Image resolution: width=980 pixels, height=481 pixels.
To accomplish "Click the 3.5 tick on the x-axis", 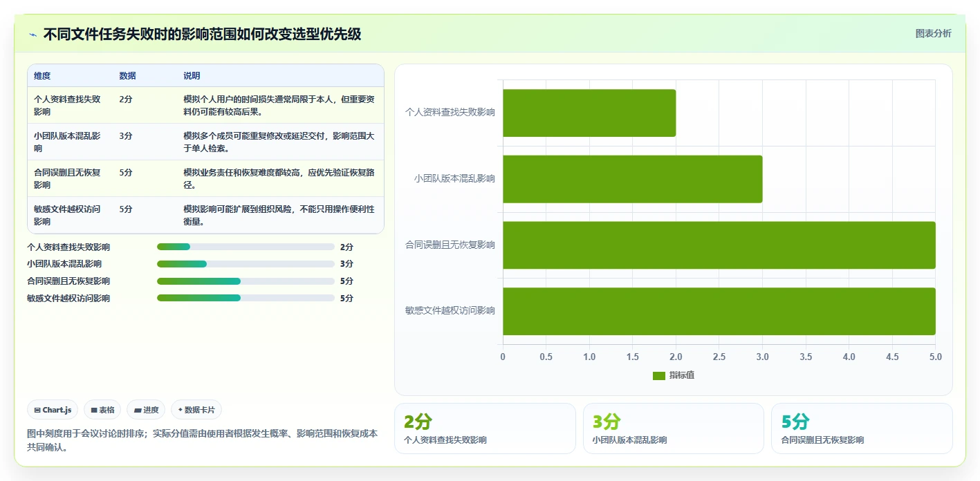I will [x=806, y=357].
